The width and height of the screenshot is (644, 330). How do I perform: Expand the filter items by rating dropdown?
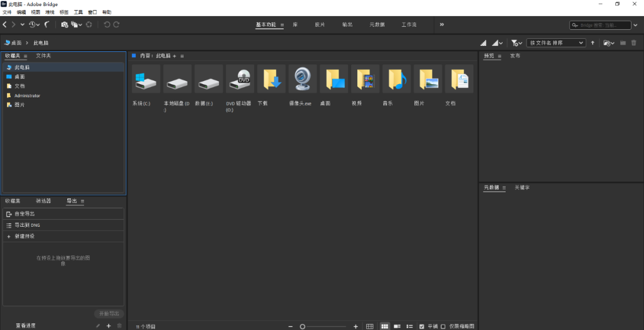516,43
